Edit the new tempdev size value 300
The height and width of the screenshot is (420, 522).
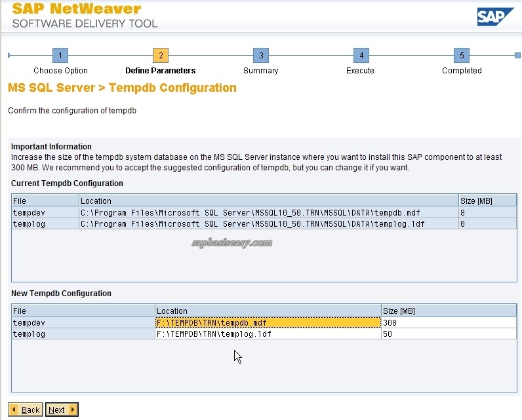pyautogui.click(x=449, y=322)
